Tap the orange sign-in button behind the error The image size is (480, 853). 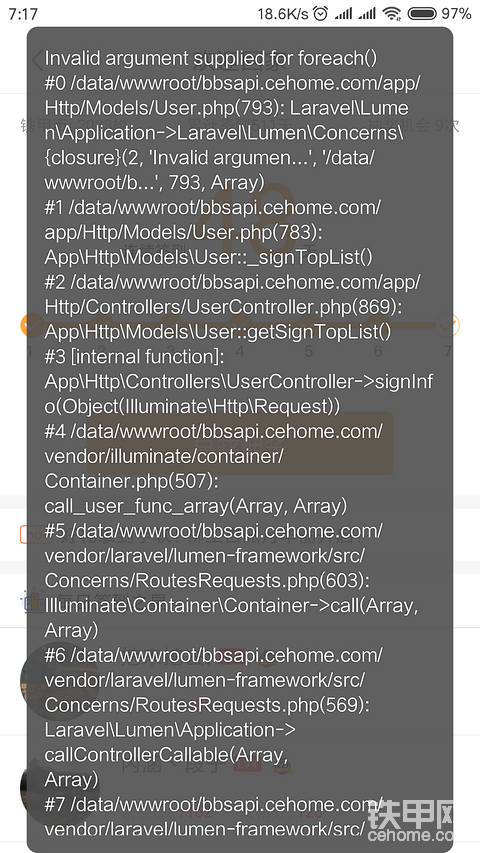239,443
